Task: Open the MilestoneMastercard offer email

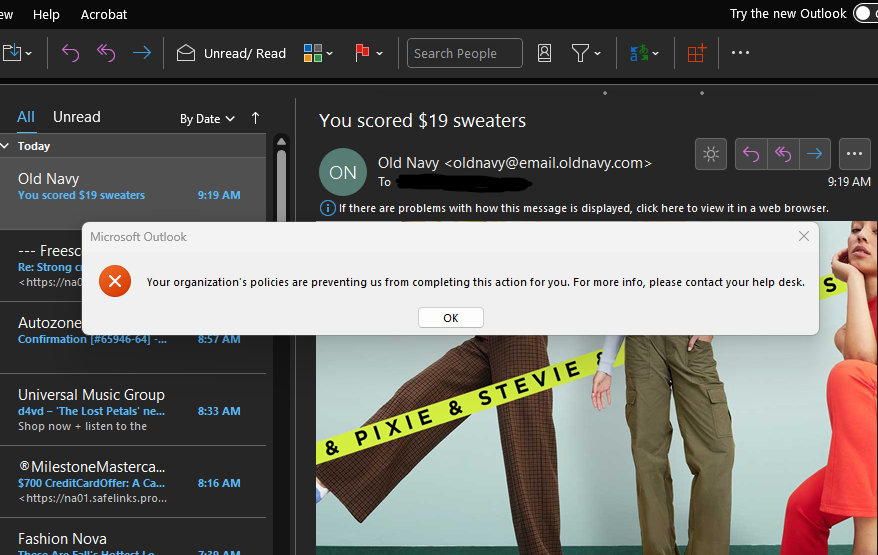Action: [x=133, y=482]
